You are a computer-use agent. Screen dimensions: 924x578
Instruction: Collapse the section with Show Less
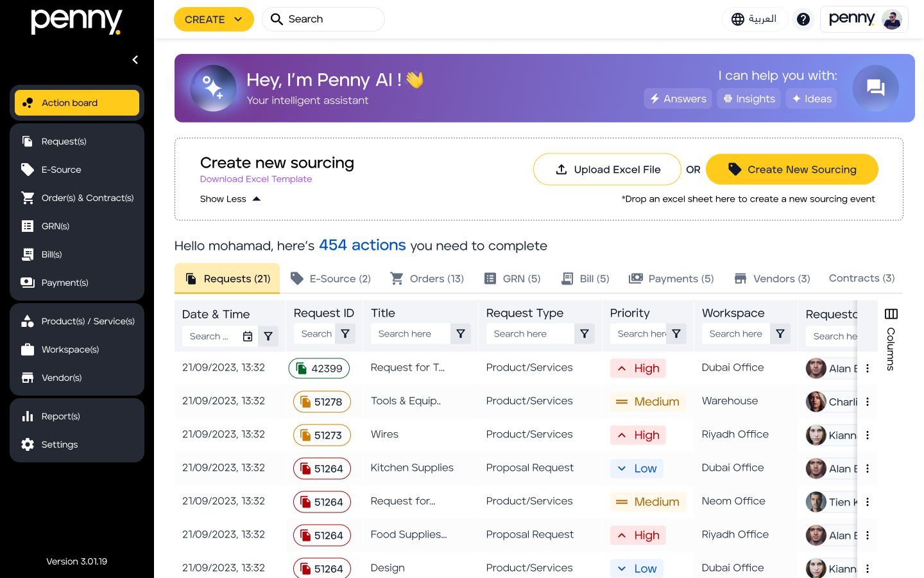point(230,199)
